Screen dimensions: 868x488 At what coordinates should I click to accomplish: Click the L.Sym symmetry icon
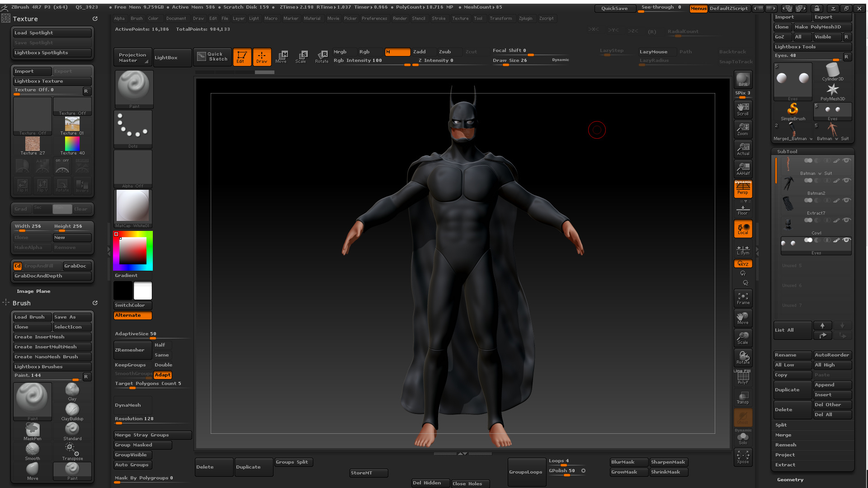pyautogui.click(x=743, y=249)
